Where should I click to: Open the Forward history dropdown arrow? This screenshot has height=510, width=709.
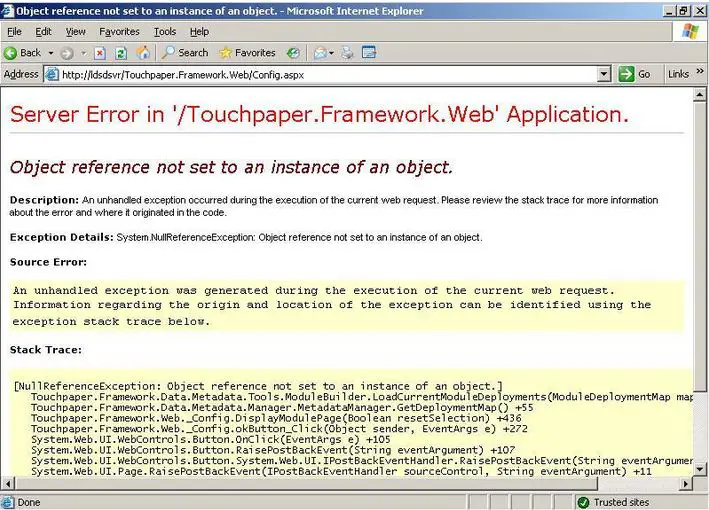coord(84,53)
